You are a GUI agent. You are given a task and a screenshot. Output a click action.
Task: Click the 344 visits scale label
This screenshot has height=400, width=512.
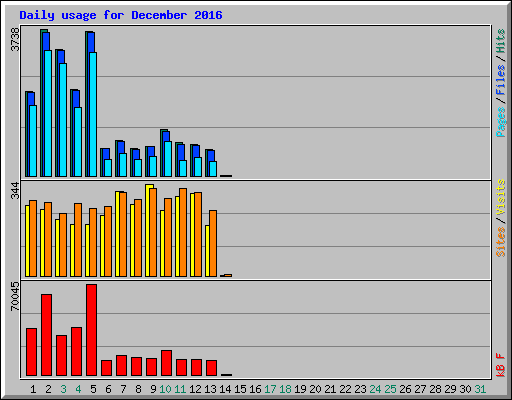click(15, 190)
